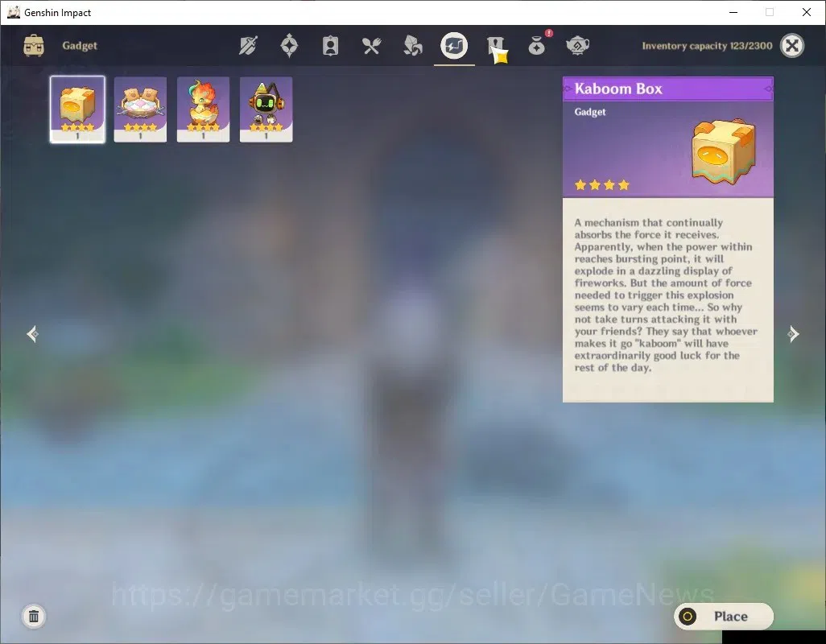Viewport: 826px width, 644px height.
Task: Go to previous page with left arrow
Action: 33,334
